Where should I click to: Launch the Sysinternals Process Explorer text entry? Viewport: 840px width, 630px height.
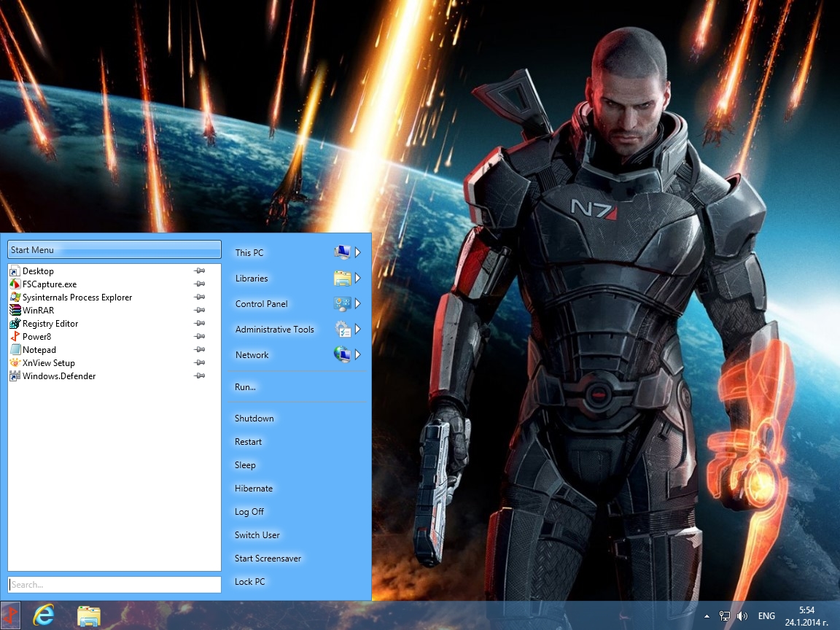(77, 297)
